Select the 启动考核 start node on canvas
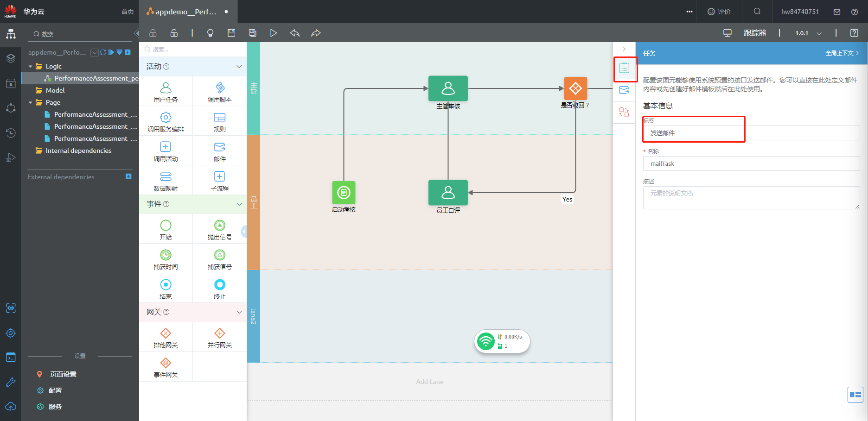The image size is (868, 421). [344, 193]
